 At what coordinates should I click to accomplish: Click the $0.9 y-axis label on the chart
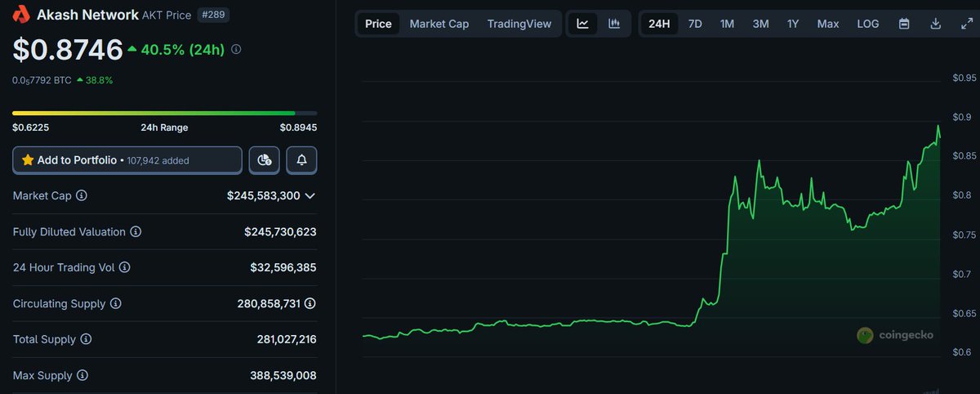click(x=961, y=117)
